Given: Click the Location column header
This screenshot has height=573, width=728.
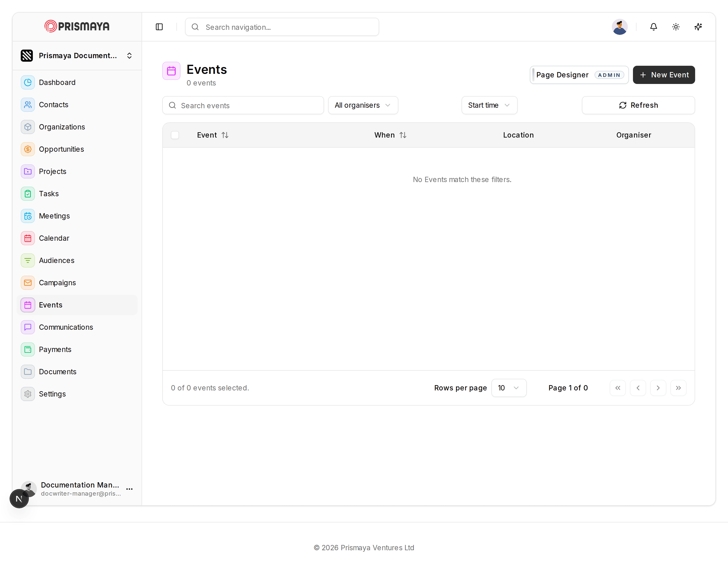Looking at the screenshot, I should pyautogui.click(x=518, y=135).
